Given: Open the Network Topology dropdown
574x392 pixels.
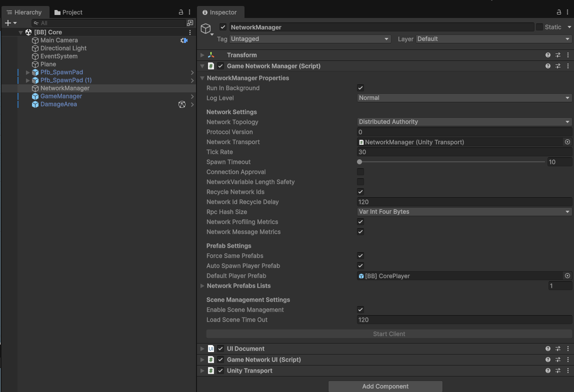Looking at the screenshot, I should 463,121.
